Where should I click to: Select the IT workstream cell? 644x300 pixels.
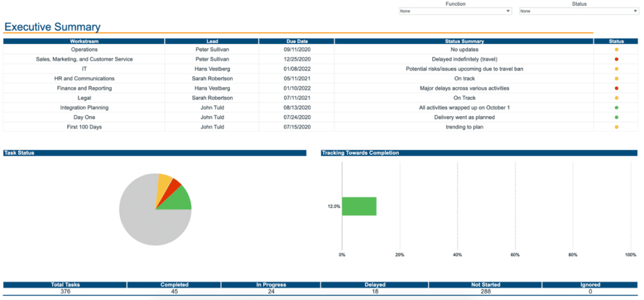pos(84,69)
